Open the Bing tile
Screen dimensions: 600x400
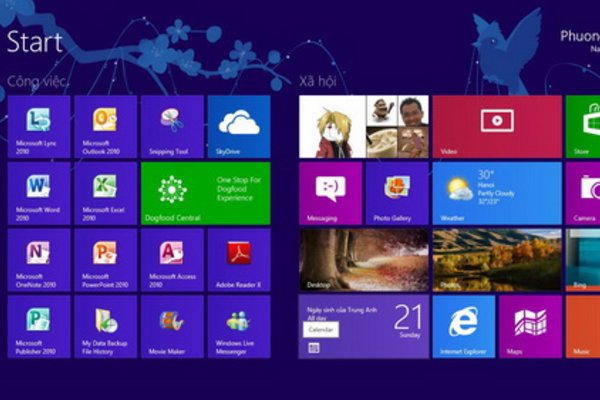(x=583, y=260)
